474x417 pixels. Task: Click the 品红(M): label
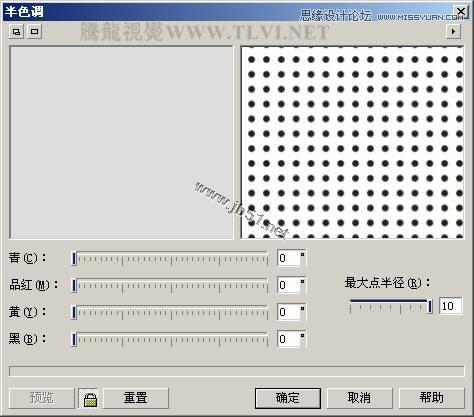[34, 285]
